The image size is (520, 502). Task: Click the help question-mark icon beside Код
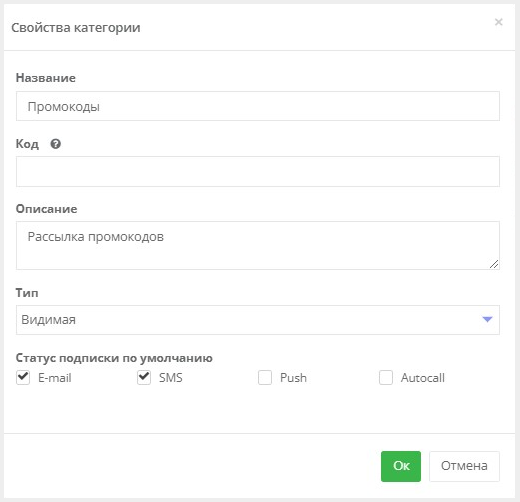coord(56,144)
